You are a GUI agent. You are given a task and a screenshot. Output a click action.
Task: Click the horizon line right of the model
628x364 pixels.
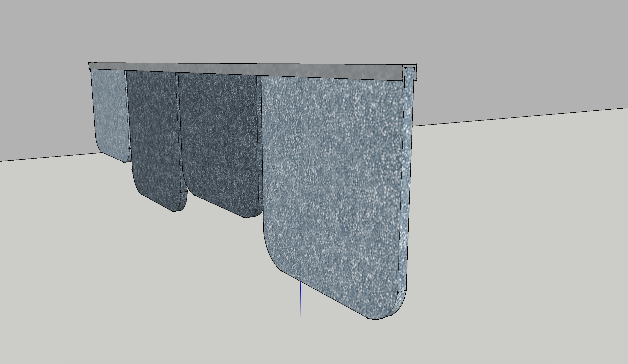click(x=520, y=117)
